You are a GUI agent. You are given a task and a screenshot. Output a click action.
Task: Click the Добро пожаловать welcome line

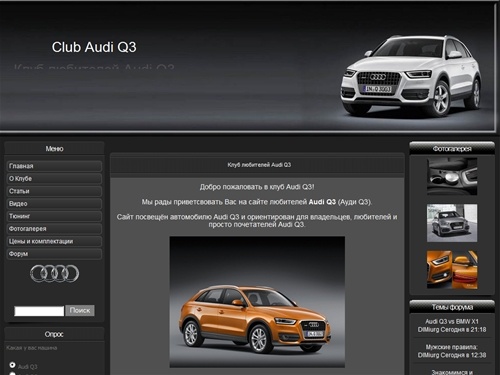click(x=257, y=187)
